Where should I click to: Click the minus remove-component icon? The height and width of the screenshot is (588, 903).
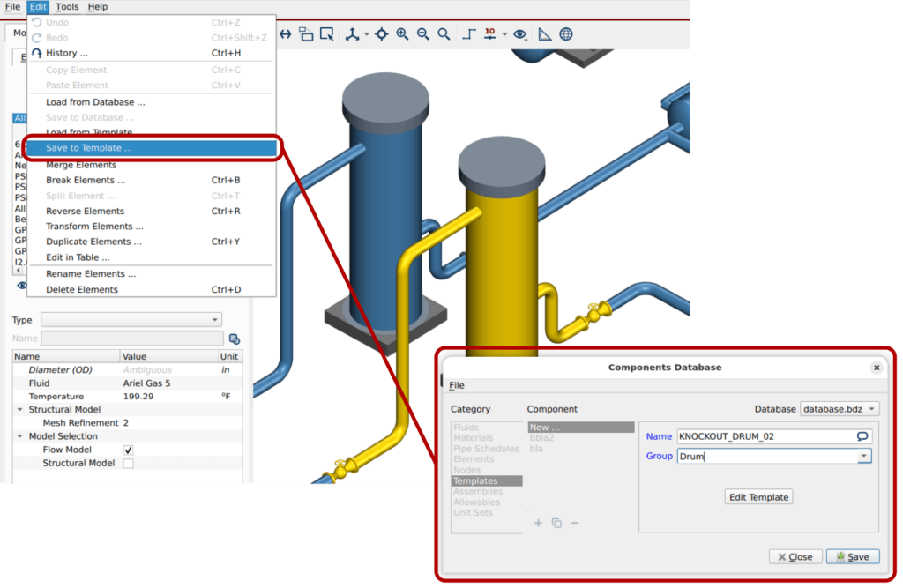tap(575, 523)
